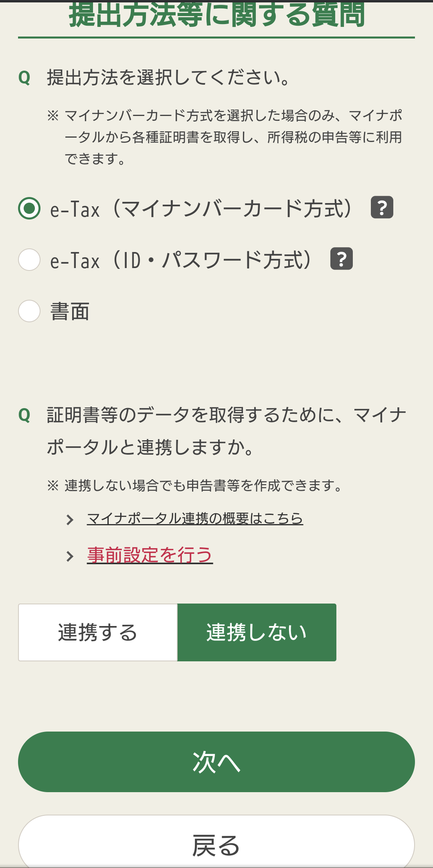Viewport: 433px width, 868px height.
Task: Click the 提出方法等に関する質問 heading
Action: click(x=216, y=15)
